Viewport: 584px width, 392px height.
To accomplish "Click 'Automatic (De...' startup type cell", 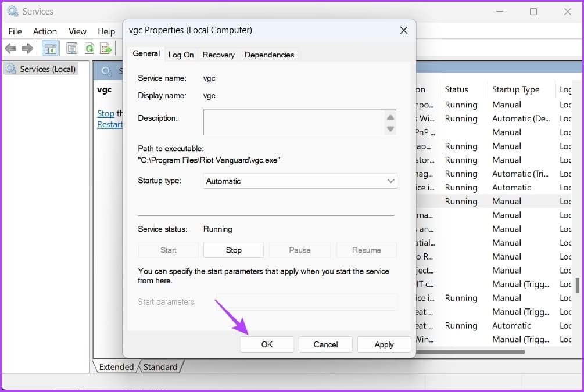I will coord(521,118).
